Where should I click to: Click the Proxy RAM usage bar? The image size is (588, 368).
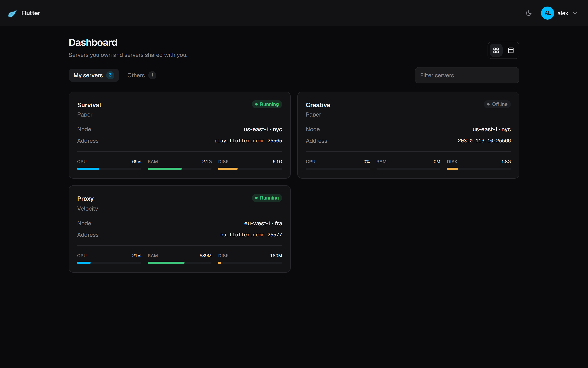tap(179, 263)
